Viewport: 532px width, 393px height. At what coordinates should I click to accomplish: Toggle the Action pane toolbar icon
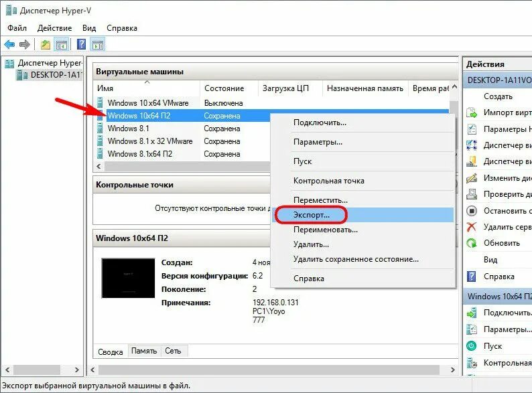click(x=98, y=44)
